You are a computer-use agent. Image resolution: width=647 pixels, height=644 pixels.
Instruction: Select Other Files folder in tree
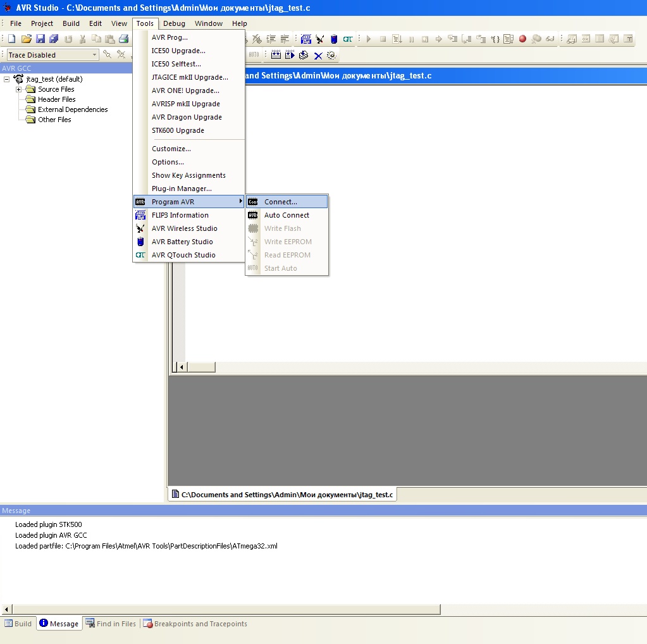coord(54,120)
